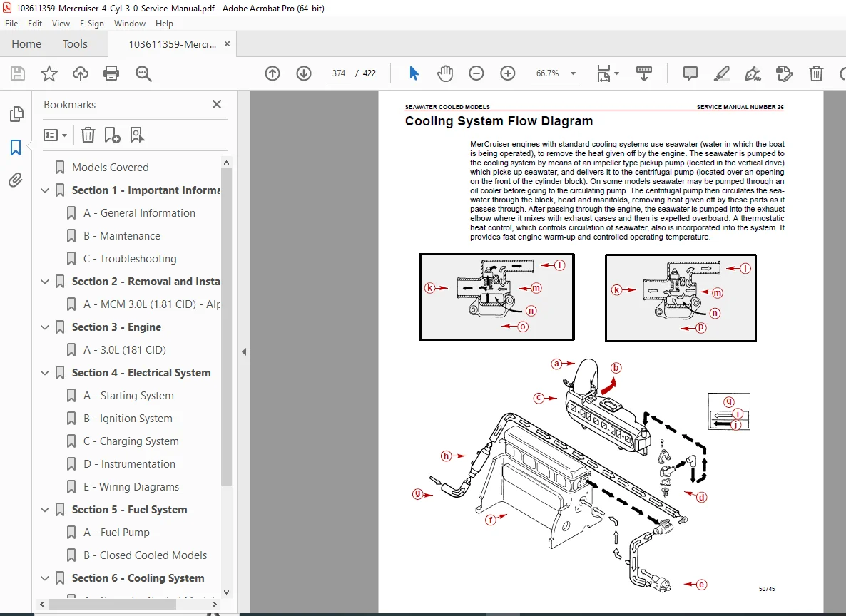Switch to the Home tab
This screenshot has width=846, height=616.
(x=26, y=44)
